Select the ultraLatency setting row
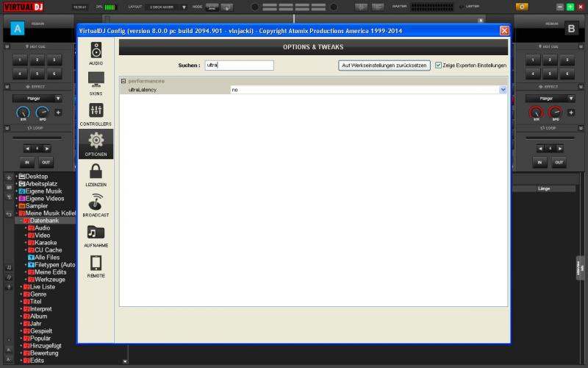The image size is (588, 368). tap(314, 90)
